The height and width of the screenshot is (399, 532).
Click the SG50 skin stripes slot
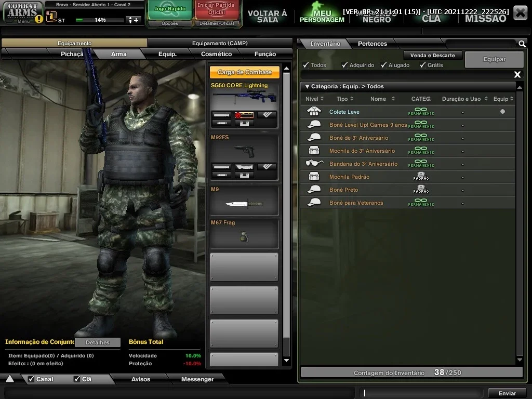(x=267, y=115)
